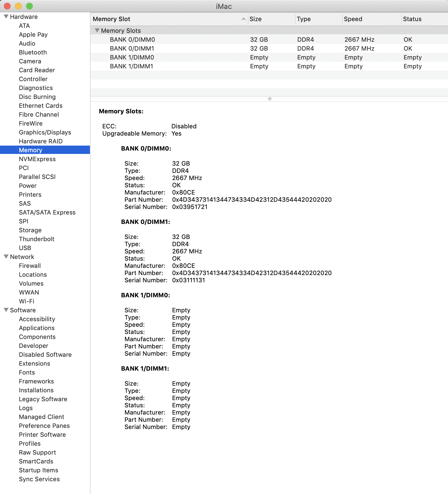Collapse the Network section triangle

coord(6,257)
